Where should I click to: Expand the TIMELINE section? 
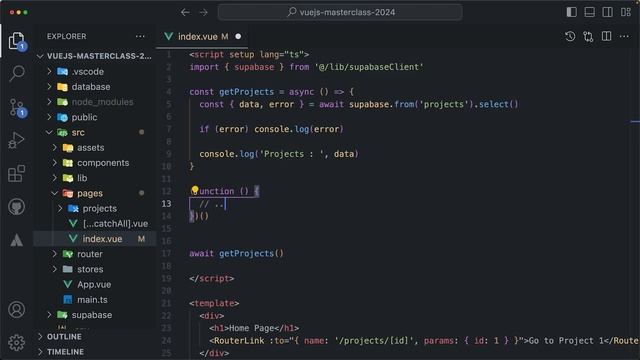95,352
